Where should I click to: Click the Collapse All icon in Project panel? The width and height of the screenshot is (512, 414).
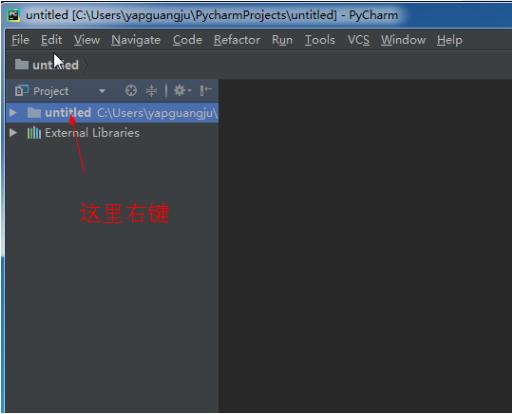tap(151, 90)
